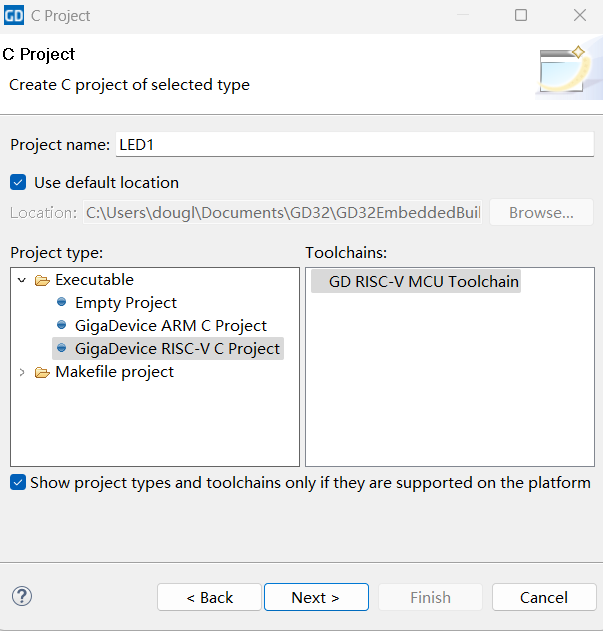Maximize the C Project dialog window
Screen dimensions: 603x631
(521, 16)
